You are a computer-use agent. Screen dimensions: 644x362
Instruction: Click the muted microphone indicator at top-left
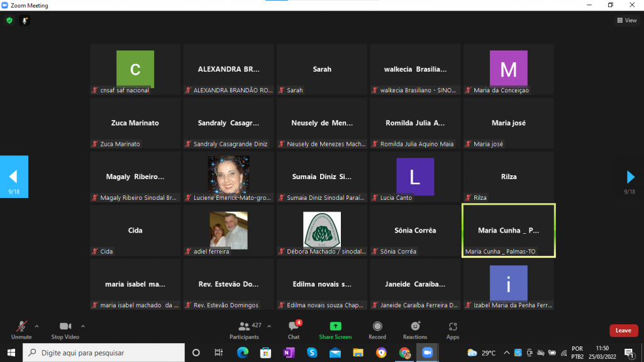(25, 21)
